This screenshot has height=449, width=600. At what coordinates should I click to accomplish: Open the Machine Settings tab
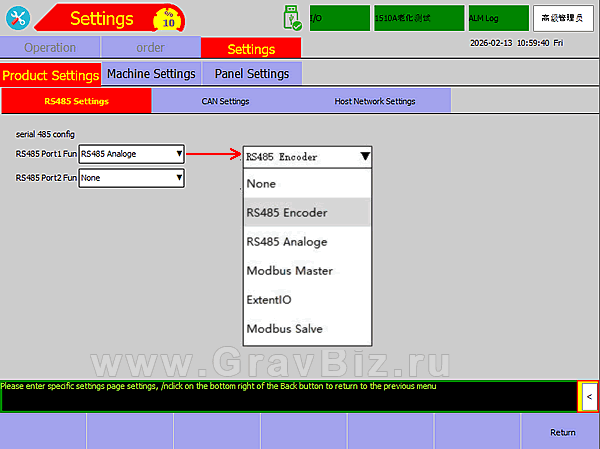click(151, 74)
